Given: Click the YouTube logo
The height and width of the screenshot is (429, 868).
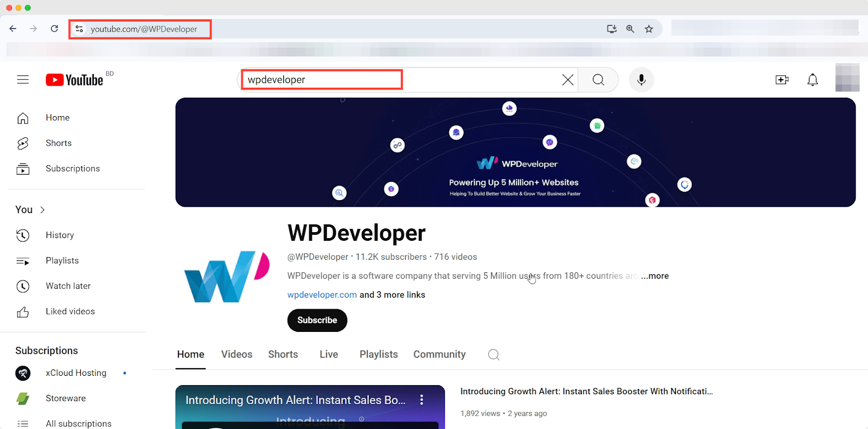Looking at the screenshot, I should tap(74, 80).
